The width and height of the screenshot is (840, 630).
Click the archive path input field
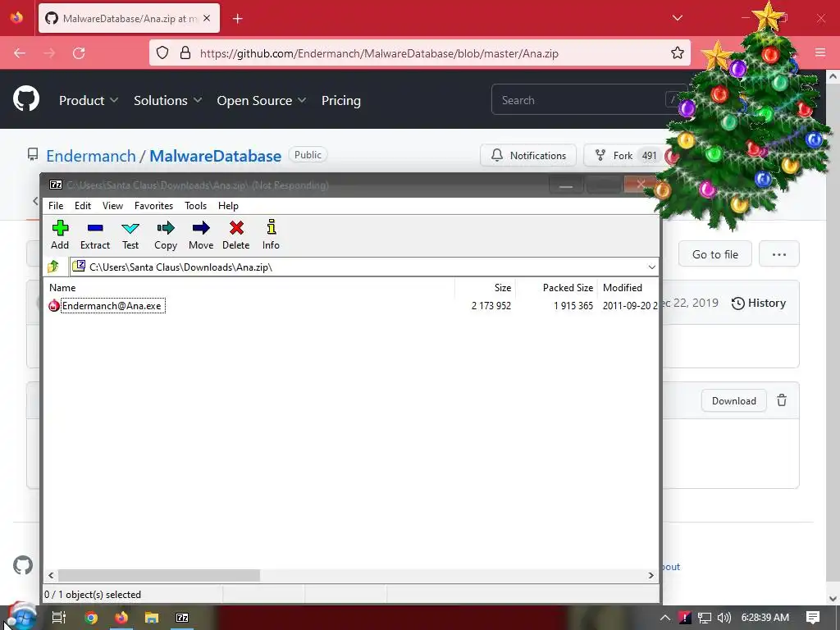pyautogui.click(x=358, y=267)
